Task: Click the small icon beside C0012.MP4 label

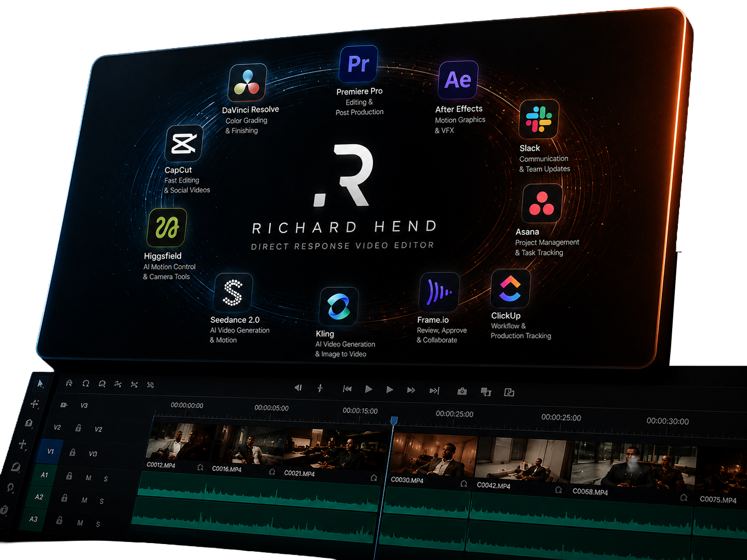Action: [x=200, y=467]
